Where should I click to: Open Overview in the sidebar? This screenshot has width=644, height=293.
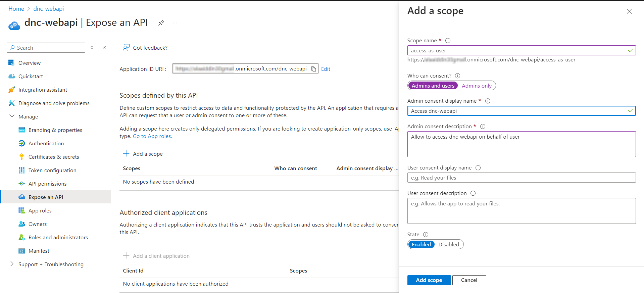point(29,63)
